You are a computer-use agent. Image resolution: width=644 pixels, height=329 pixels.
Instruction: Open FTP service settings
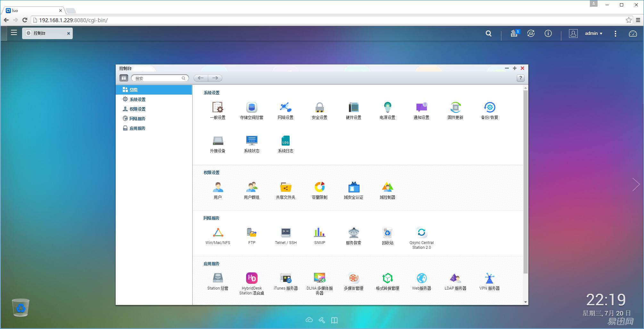[252, 236]
